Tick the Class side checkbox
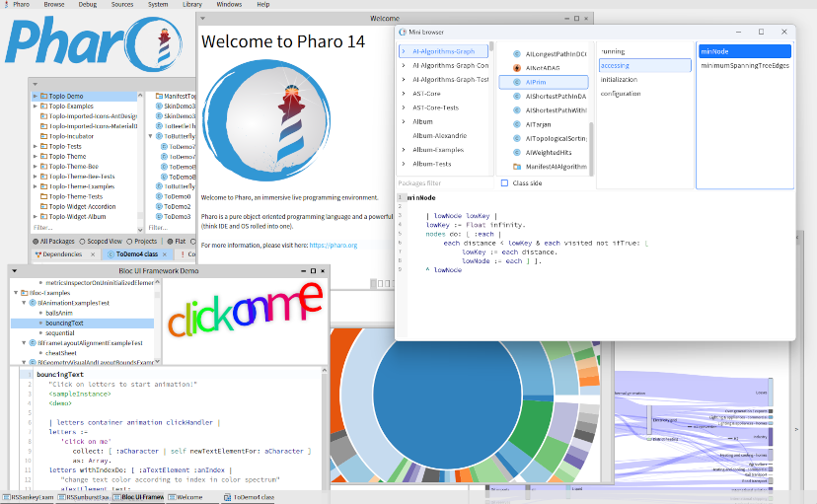Image resolution: width=817 pixels, height=504 pixels. pos(504,183)
